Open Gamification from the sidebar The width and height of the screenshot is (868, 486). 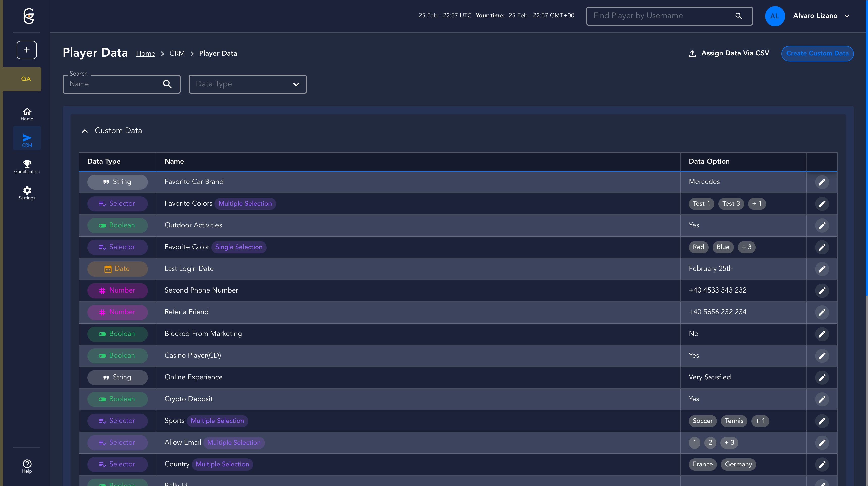[27, 167]
